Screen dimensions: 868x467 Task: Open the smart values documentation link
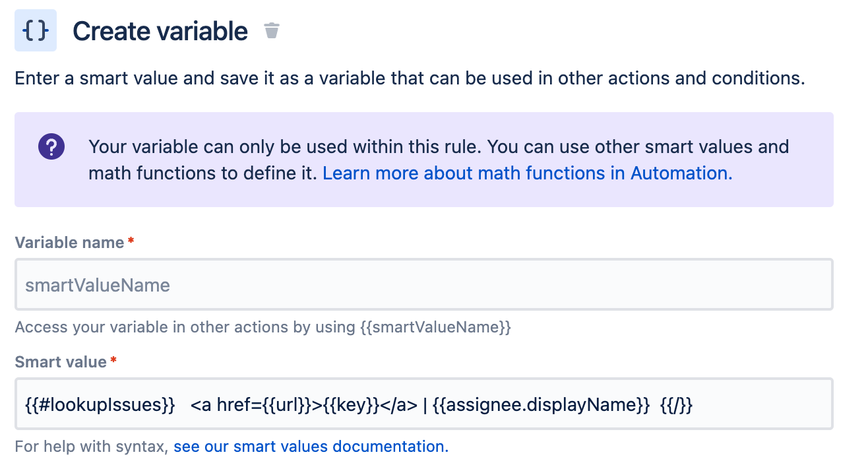point(311,447)
